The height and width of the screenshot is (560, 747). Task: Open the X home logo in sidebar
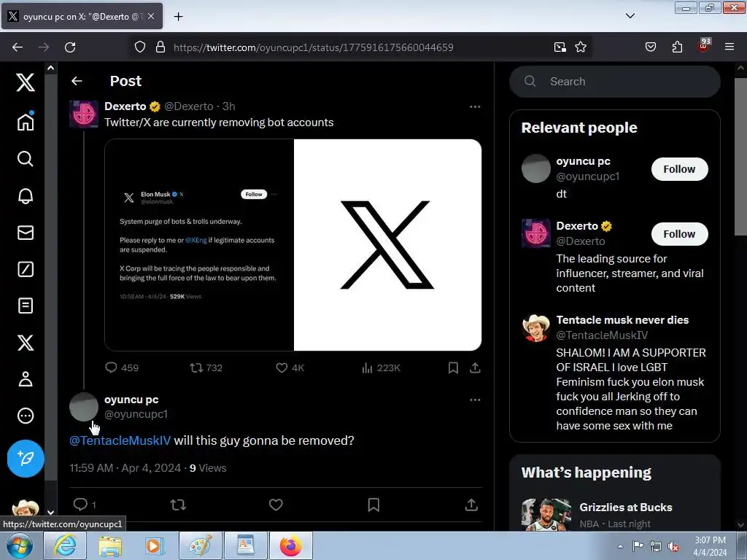pos(26,82)
